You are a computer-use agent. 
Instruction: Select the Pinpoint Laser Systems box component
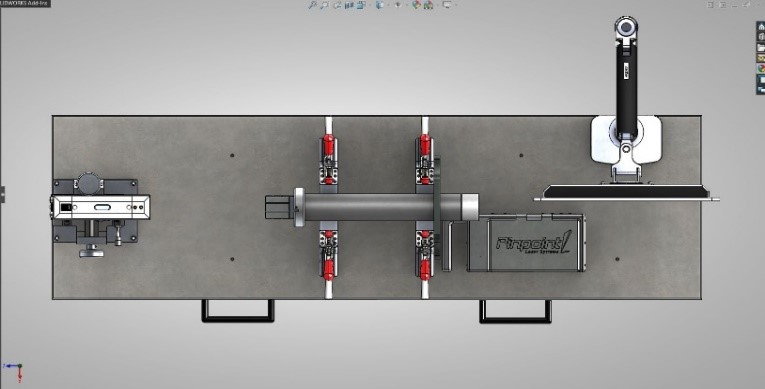tap(526, 242)
